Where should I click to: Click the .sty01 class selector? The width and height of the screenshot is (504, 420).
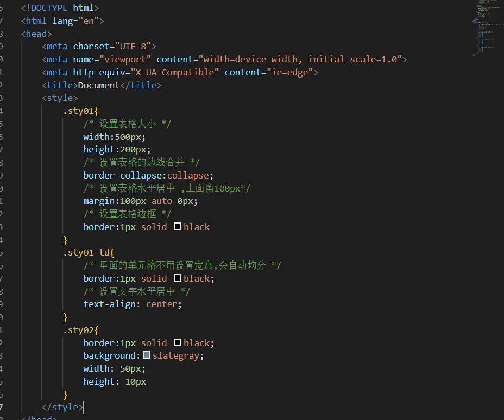coord(79,110)
